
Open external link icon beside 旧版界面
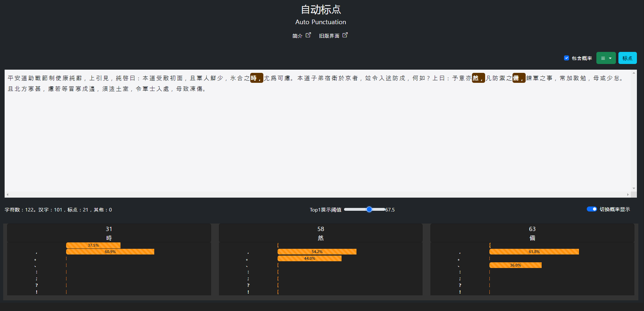click(x=345, y=35)
